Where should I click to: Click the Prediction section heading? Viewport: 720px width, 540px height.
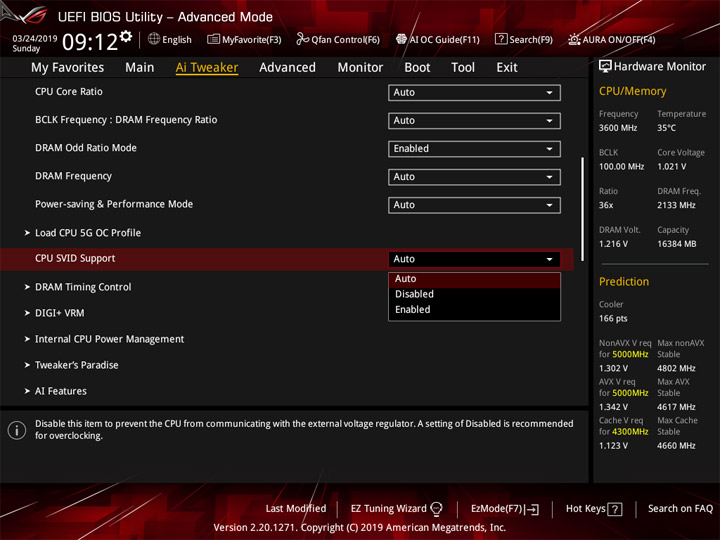click(624, 282)
